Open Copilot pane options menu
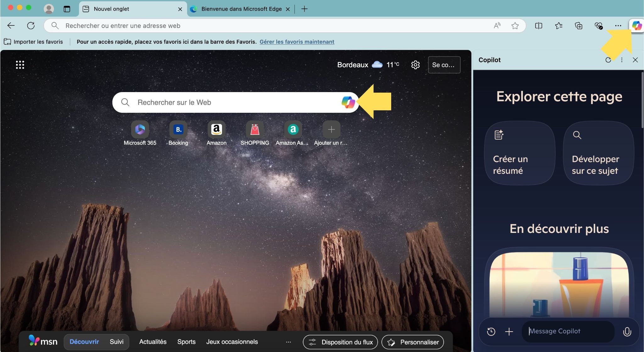 [x=622, y=60]
